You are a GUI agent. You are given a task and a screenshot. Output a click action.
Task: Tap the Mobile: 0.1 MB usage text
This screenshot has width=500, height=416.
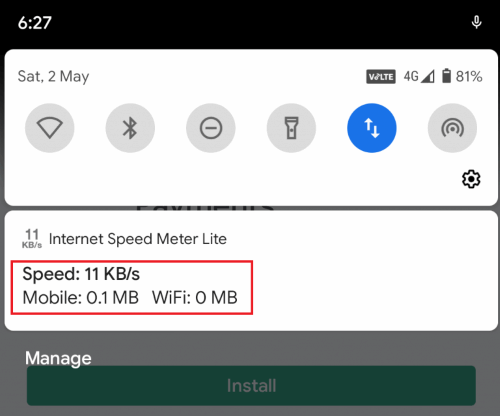point(80,297)
